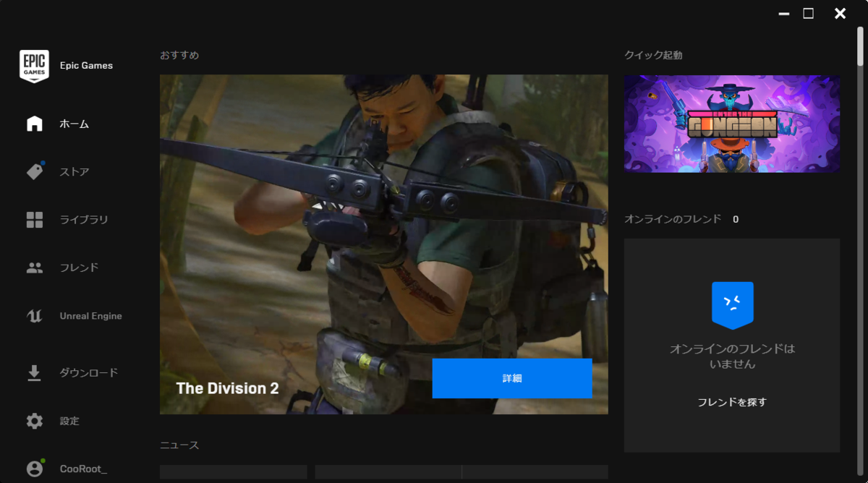The width and height of the screenshot is (868, 483).
Task: Open the ストア price tag icon
Action: tap(35, 171)
